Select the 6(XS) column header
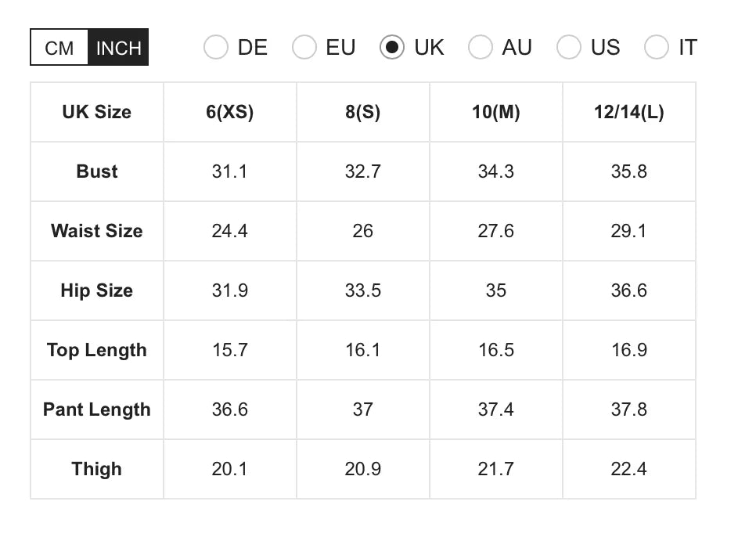 click(x=229, y=112)
